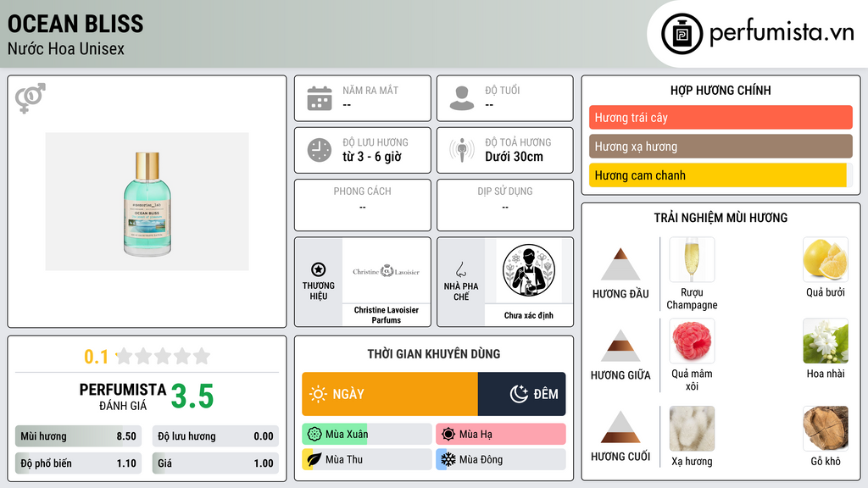Click the five-star user rating row
Image resolution: width=868 pixels, height=488 pixels.
(164, 357)
